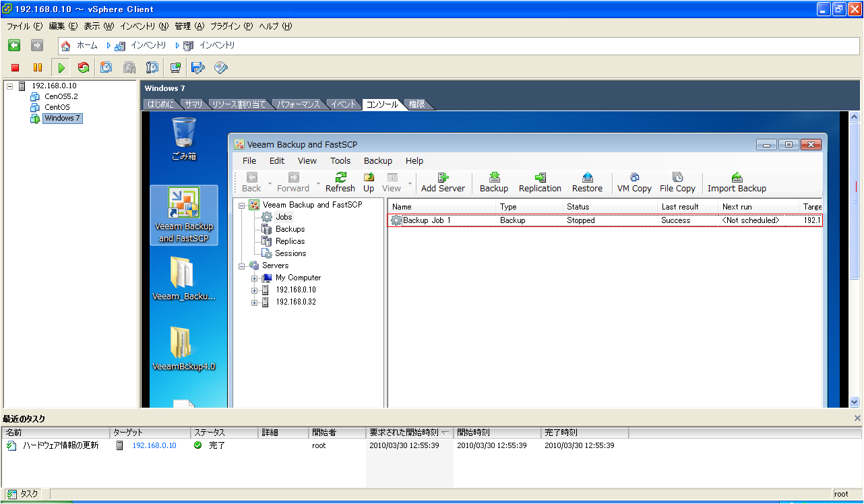Select the Backup Job 1 row
Image resolution: width=864 pixels, height=504 pixels.
click(x=605, y=220)
